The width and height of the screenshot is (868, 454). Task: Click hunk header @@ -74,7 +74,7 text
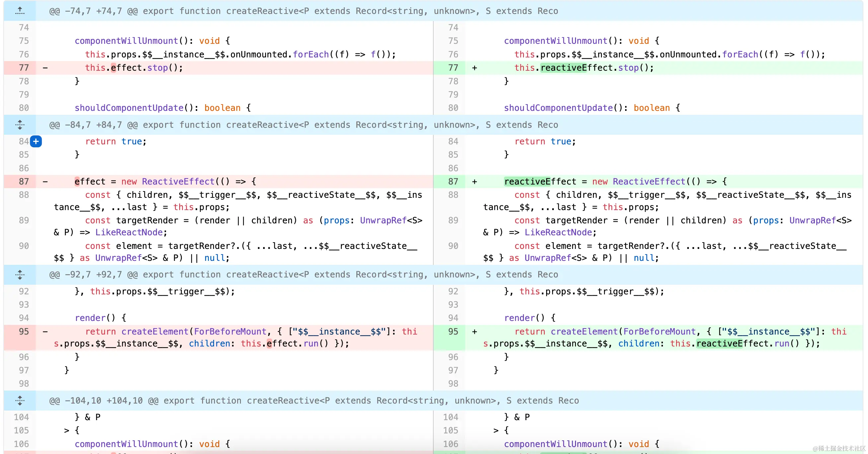pos(94,11)
